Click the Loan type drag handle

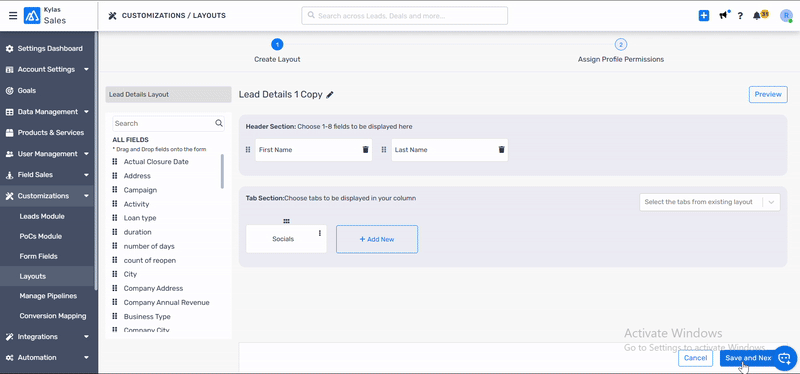pyautogui.click(x=115, y=218)
